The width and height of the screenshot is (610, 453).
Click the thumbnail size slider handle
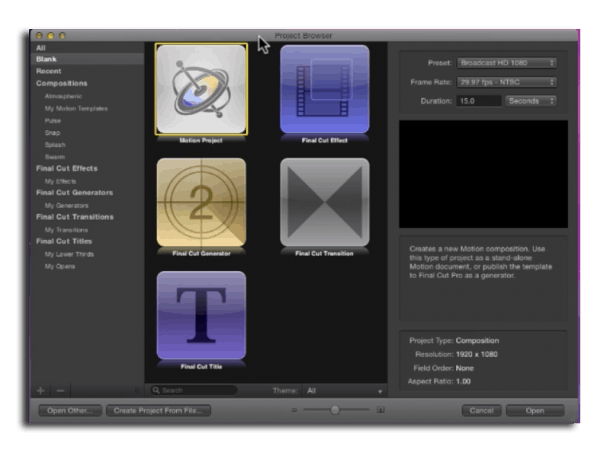pos(335,410)
